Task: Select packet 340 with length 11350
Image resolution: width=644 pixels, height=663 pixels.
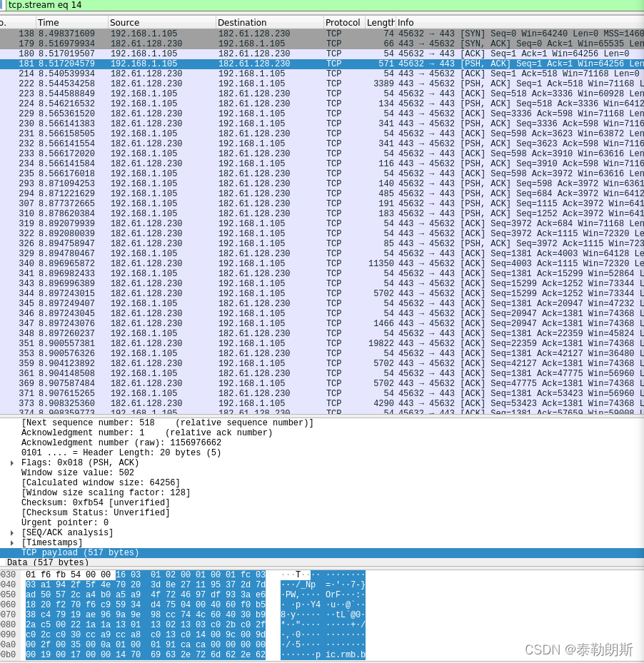Action: [x=322, y=263]
